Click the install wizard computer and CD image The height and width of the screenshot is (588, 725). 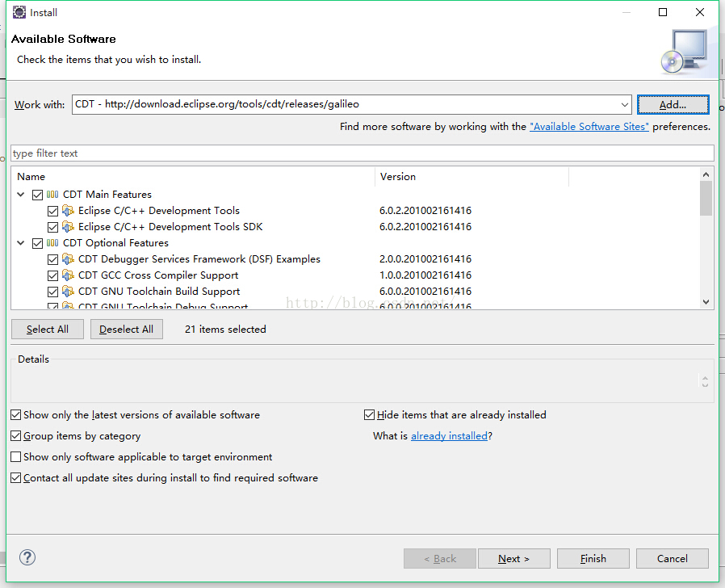[685, 52]
